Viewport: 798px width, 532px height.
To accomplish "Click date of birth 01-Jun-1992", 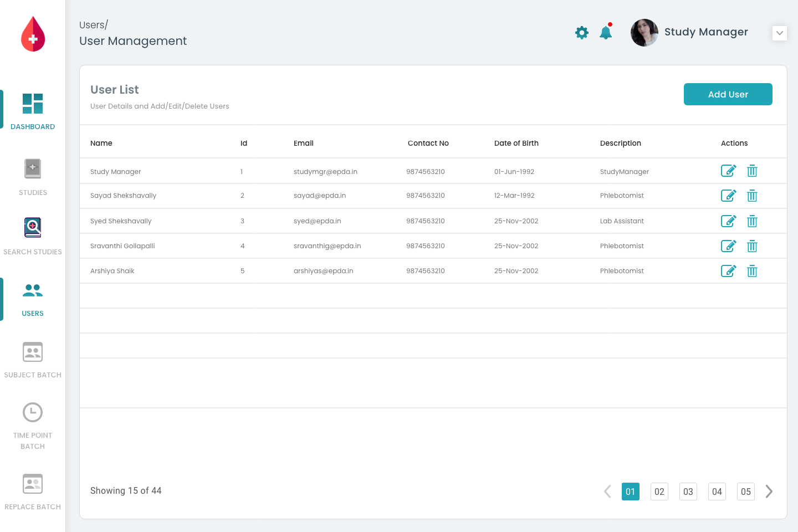I will click(x=514, y=172).
